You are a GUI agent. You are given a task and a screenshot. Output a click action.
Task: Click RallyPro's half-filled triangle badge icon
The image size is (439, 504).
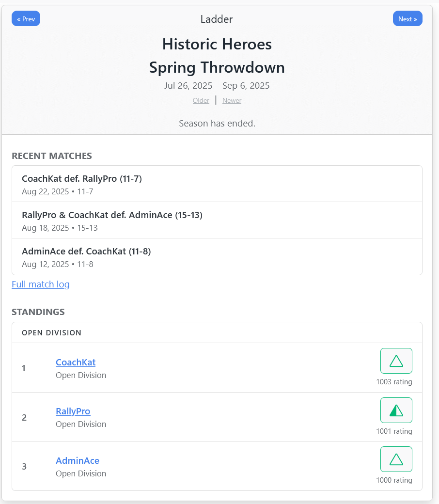[x=396, y=410]
